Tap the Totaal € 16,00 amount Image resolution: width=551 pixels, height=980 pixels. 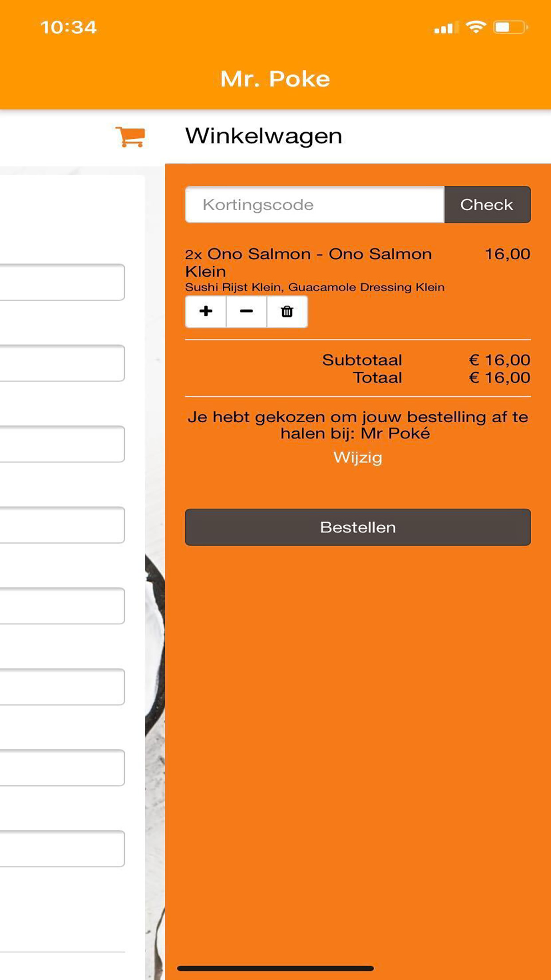499,378
